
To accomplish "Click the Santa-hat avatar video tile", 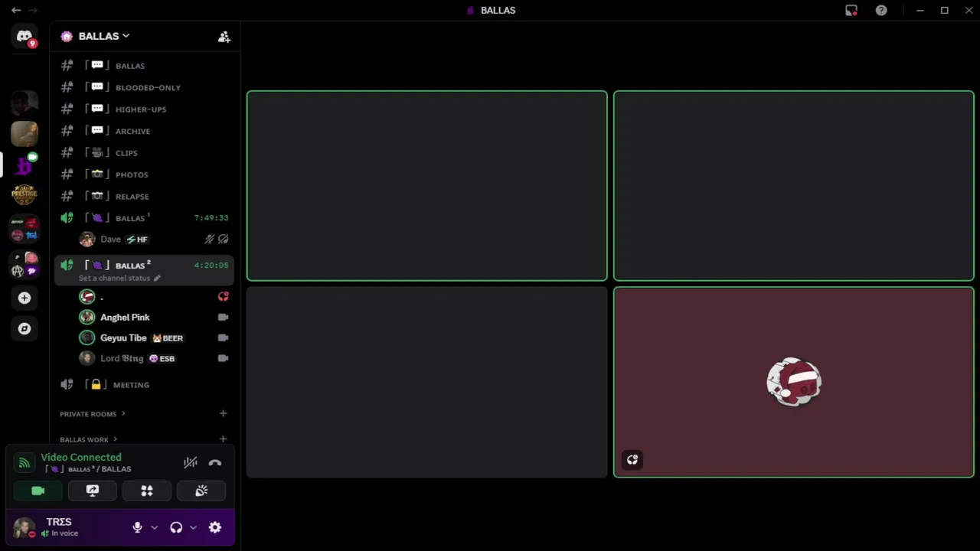I will point(794,382).
